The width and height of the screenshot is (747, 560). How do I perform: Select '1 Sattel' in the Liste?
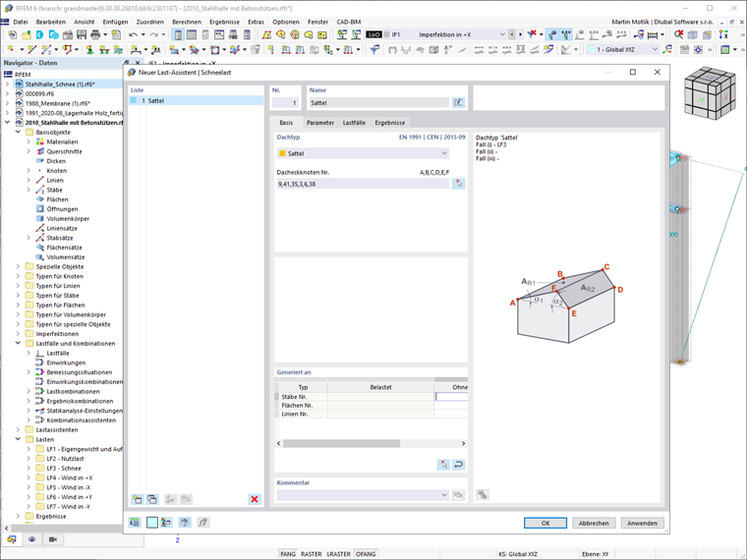pyautogui.click(x=197, y=100)
